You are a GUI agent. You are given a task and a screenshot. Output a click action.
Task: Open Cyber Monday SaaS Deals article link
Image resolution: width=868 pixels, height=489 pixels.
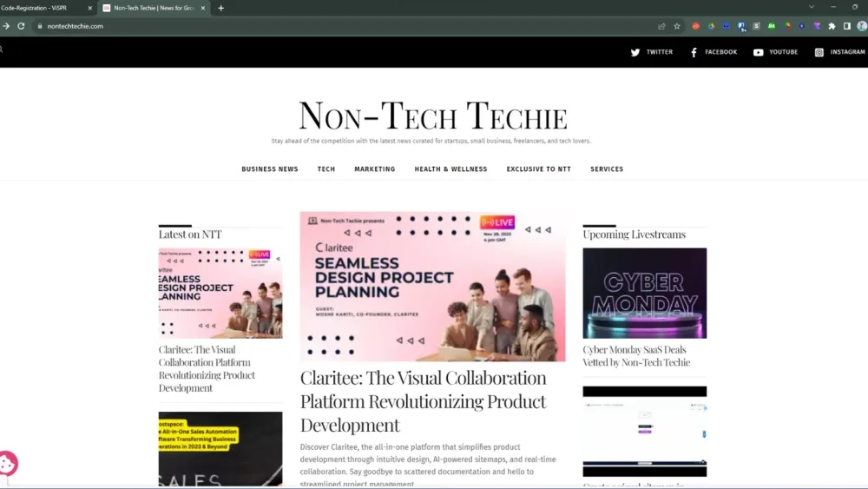tap(636, 355)
